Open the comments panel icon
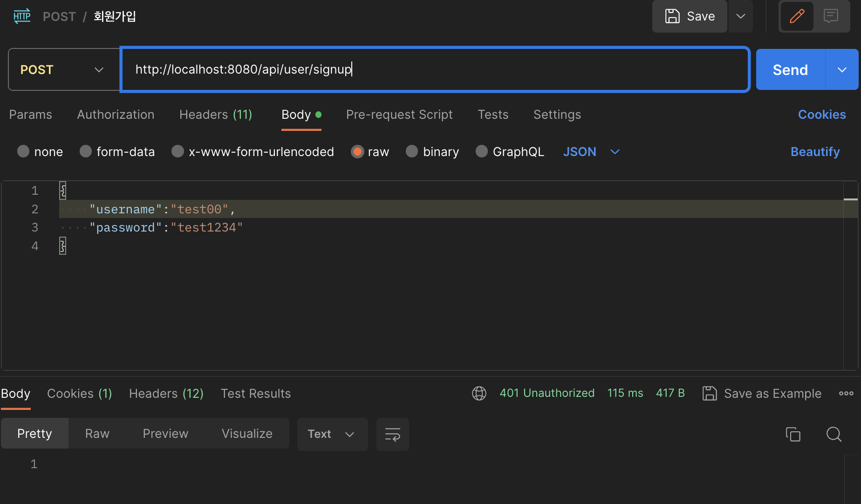The height and width of the screenshot is (504, 861). (x=831, y=16)
